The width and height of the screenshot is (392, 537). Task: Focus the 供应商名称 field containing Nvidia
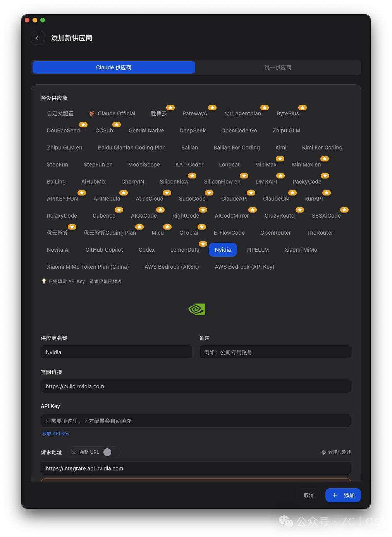pyautogui.click(x=117, y=352)
